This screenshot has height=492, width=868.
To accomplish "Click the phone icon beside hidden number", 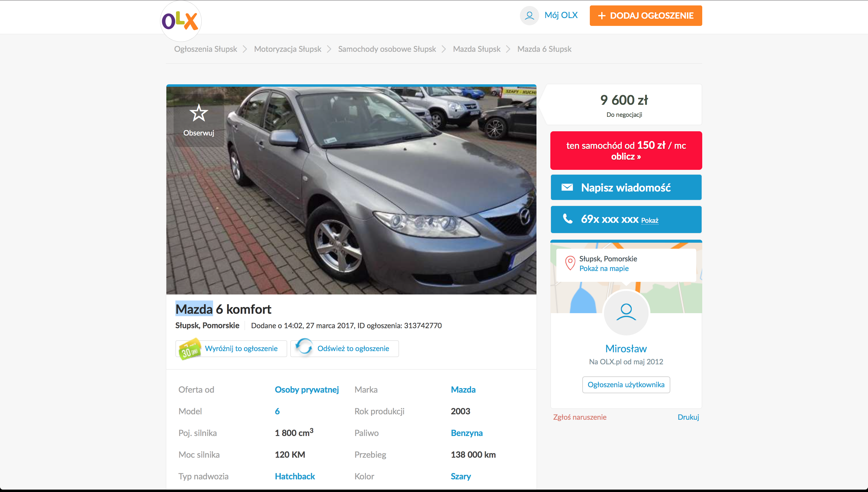I will click(568, 219).
